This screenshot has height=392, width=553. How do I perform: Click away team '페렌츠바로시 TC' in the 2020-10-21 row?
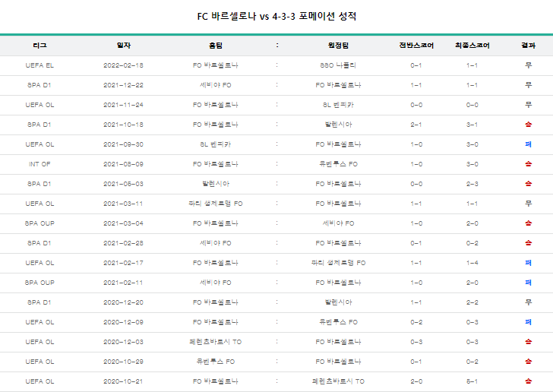(338, 381)
